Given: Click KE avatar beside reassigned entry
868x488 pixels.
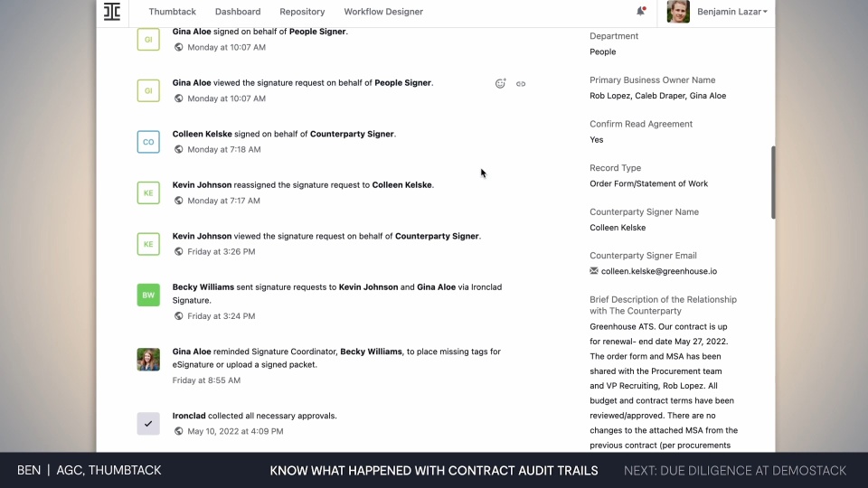Looking at the screenshot, I should [x=148, y=192].
